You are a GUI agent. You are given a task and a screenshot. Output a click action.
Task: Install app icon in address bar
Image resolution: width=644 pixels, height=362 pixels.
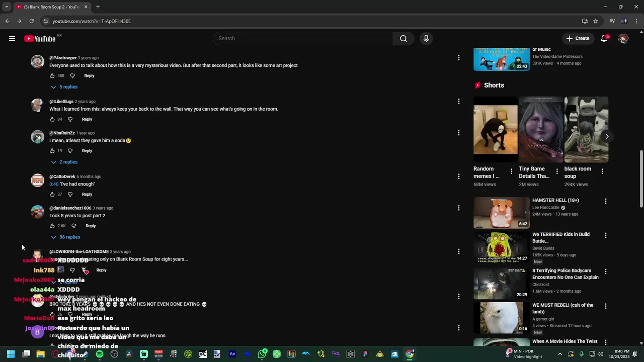coord(585,21)
